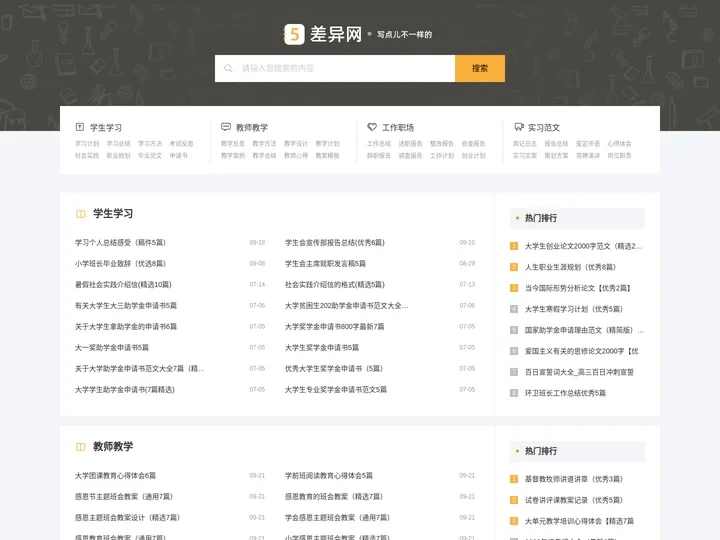Image resolution: width=720 pixels, height=540 pixels.
Task: Open article 学生会主席就职发言稿5篇
Action: click(x=325, y=264)
